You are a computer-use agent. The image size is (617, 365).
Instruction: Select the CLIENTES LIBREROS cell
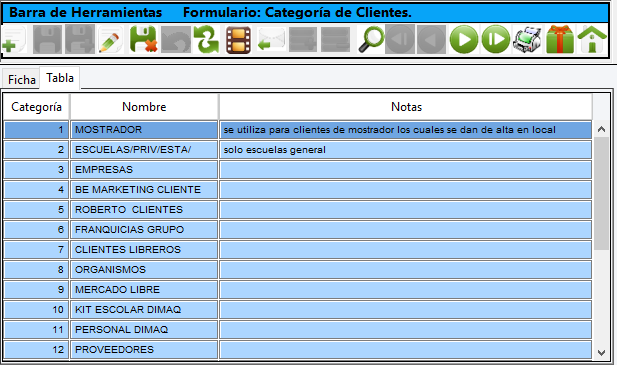coord(144,250)
